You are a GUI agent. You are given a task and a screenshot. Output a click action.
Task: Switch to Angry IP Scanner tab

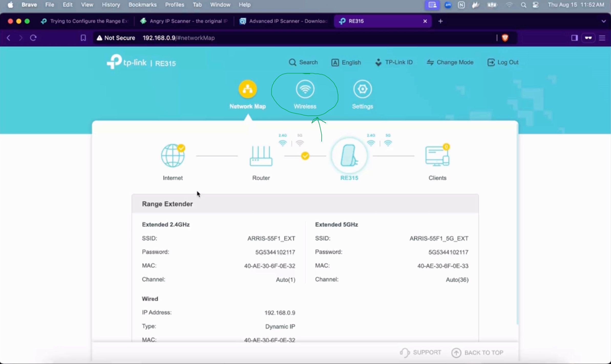point(184,21)
